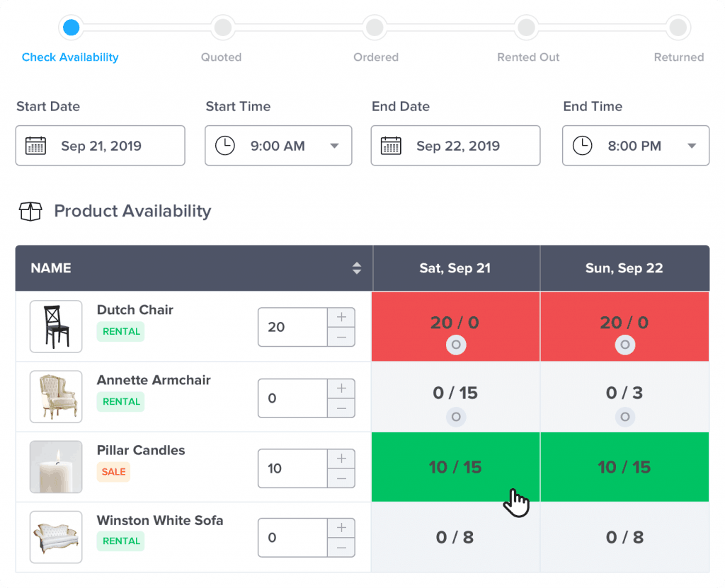The height and width of the screenshot is (588, 725).
Task: Select the Sun, Sep 22 column header
Action: 624,268
